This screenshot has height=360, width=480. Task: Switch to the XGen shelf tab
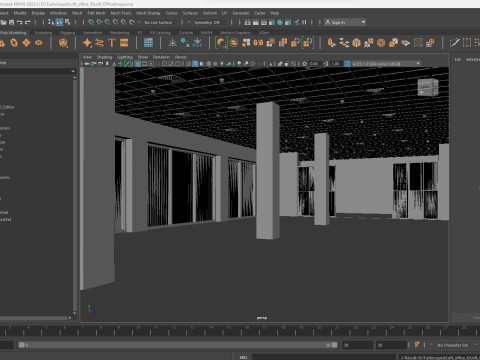[264, 33]
